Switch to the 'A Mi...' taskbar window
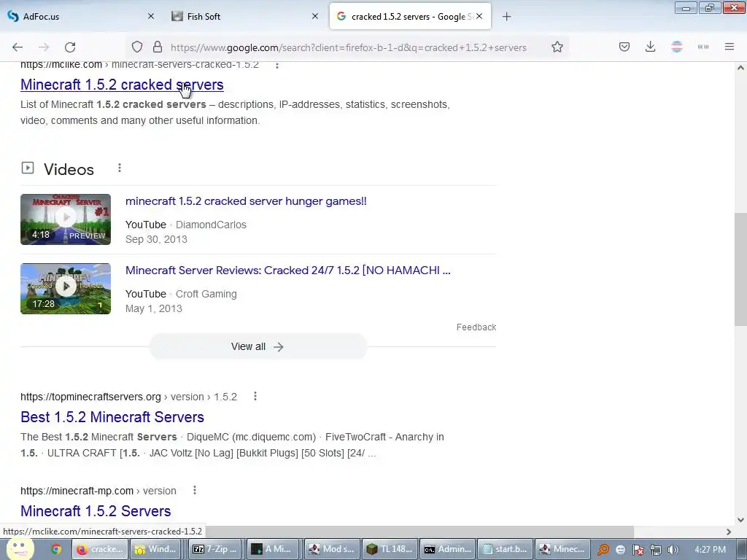747x560 pixels. pyautogui.click(x=271, y=549)
